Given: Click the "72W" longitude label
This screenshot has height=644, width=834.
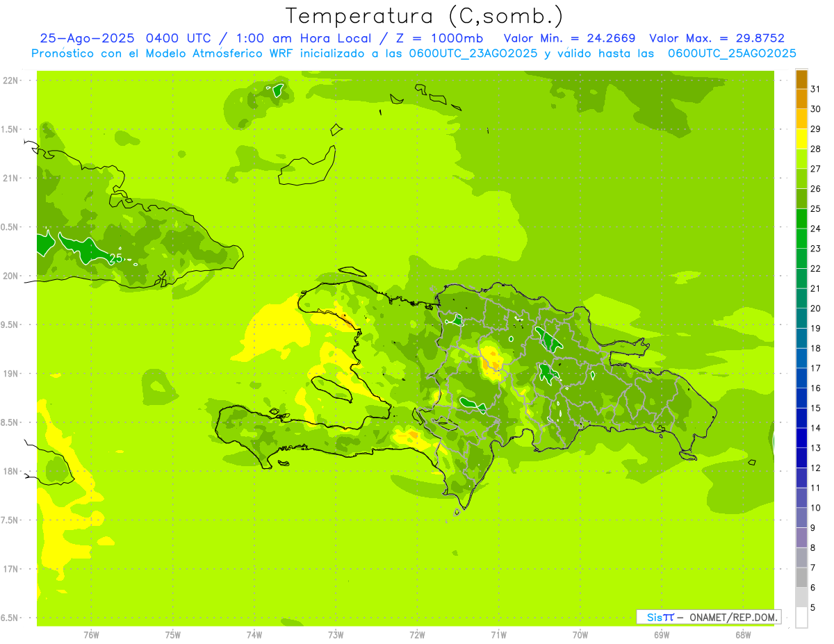Looking at the screenshot, I should coord(417,634).
